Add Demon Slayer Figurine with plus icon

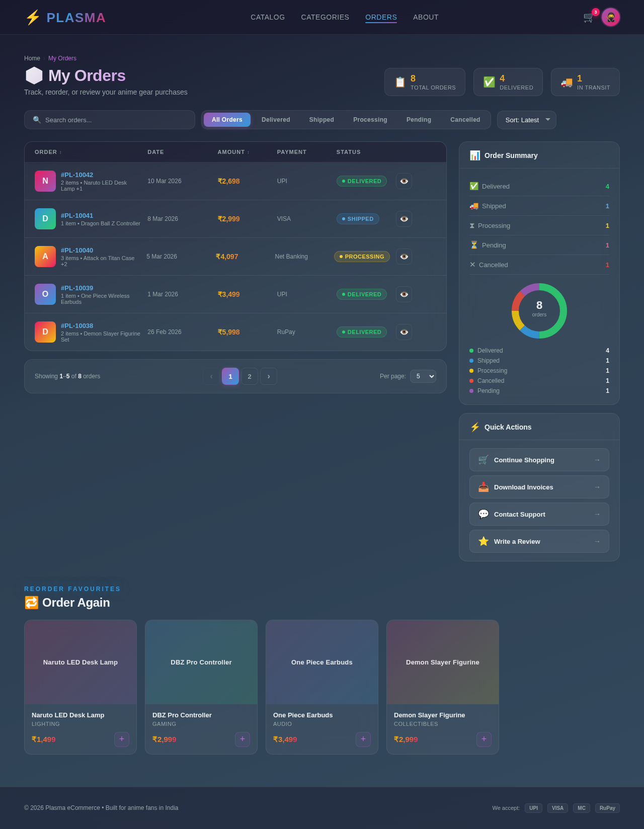tap(484, 739)
